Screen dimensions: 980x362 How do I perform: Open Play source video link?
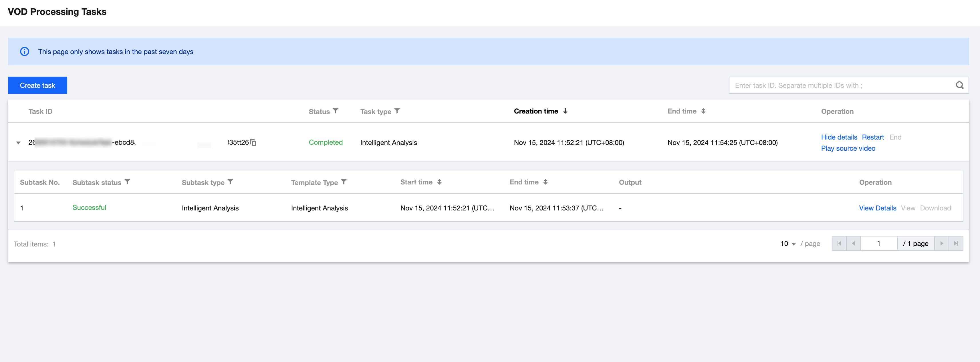tap(848, 148)
